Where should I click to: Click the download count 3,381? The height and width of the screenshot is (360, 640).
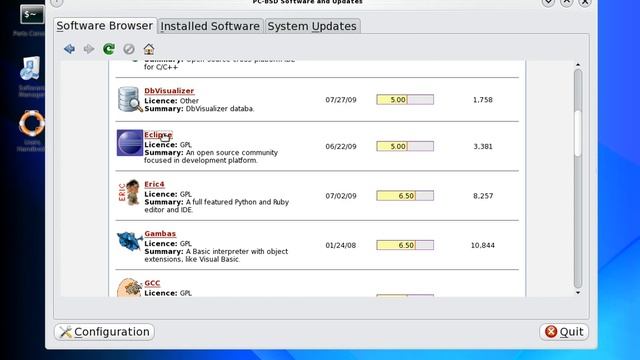tap(483, 146)
